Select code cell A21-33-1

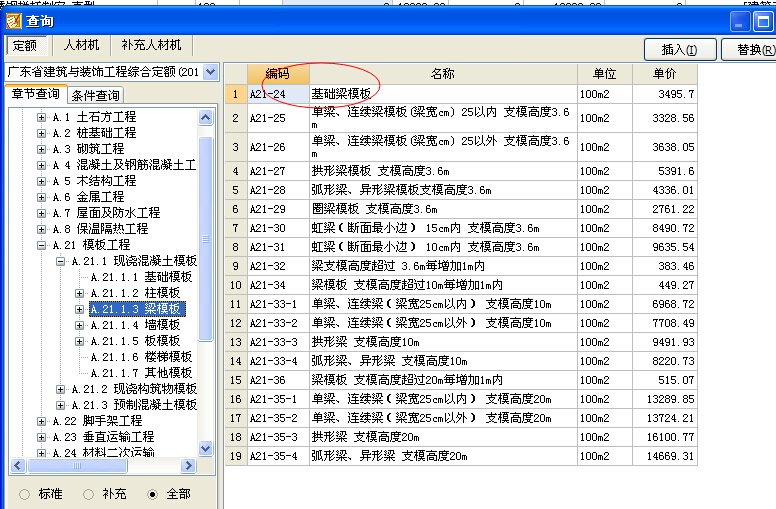point(278,304)
